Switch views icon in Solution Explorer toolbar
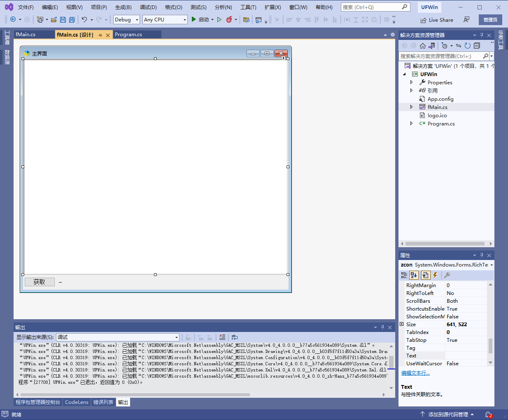 point(431,46)
